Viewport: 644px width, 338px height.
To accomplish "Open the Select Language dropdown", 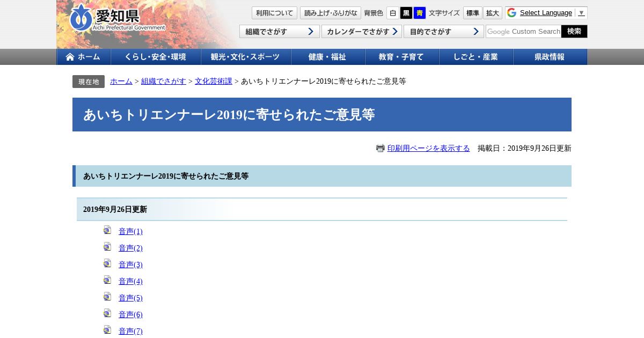I will [552, 13].
